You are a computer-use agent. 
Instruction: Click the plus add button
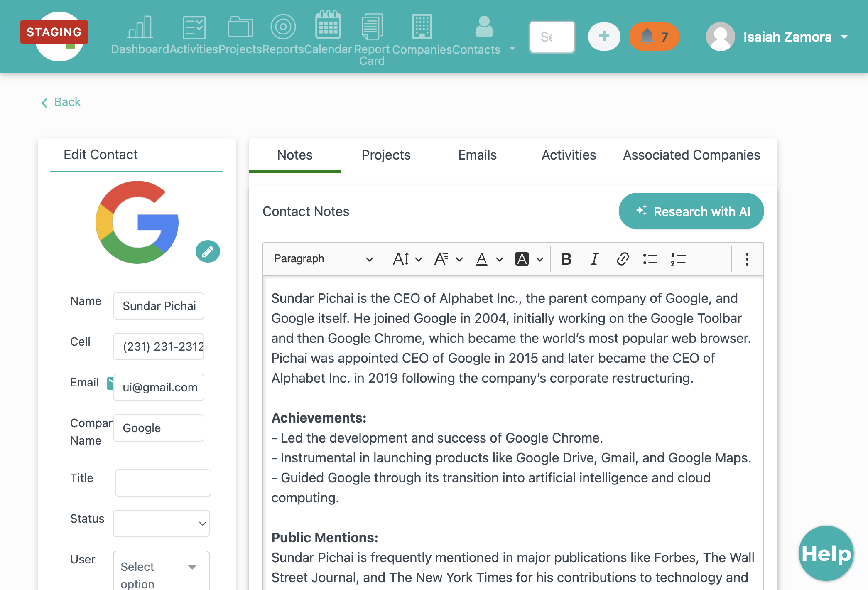604,37
